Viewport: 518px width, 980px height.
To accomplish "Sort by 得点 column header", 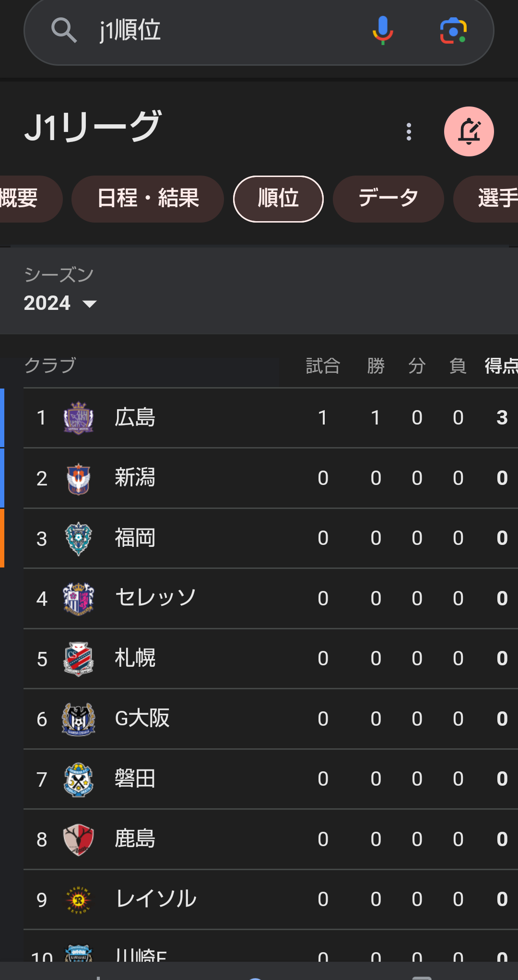I will [501, 366].
